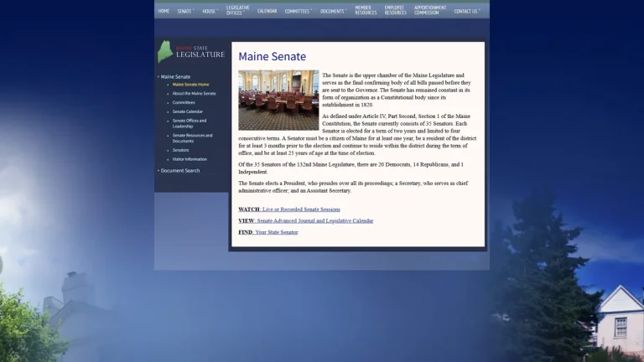
Task: Open Senate Offices and Leadership
Action: pos(190,123)
